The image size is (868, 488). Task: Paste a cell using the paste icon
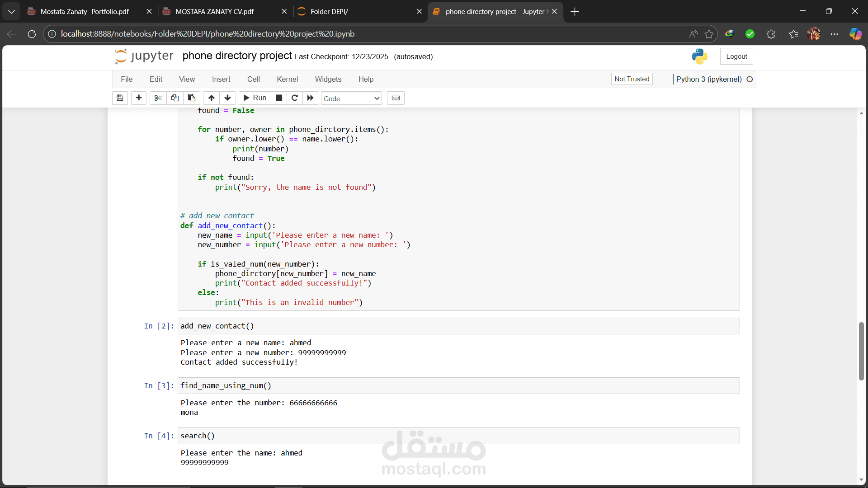pos(191,98)
